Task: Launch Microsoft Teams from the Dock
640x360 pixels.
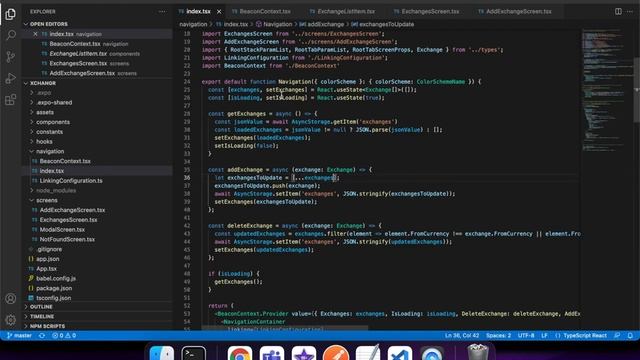Action: pos(272,353)
